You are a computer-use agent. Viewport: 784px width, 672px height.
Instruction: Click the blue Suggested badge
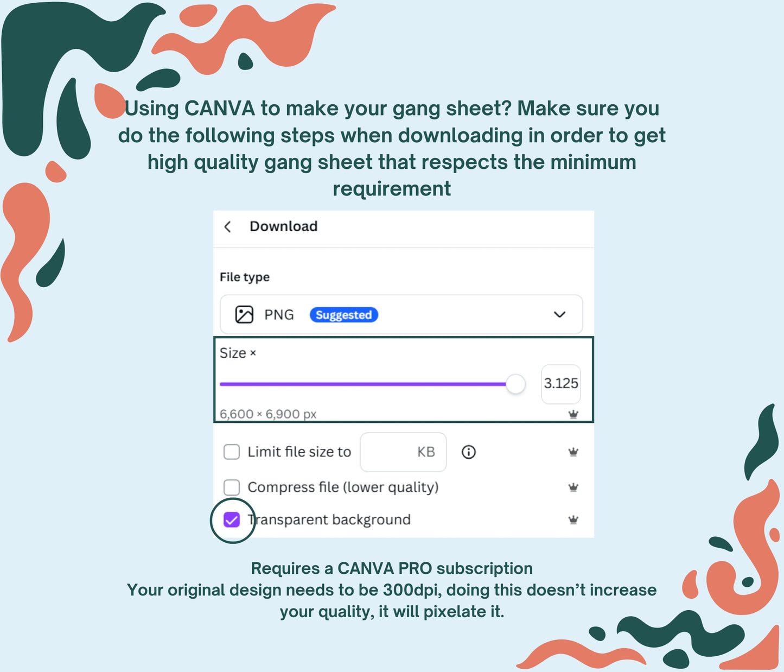point(343,315)
